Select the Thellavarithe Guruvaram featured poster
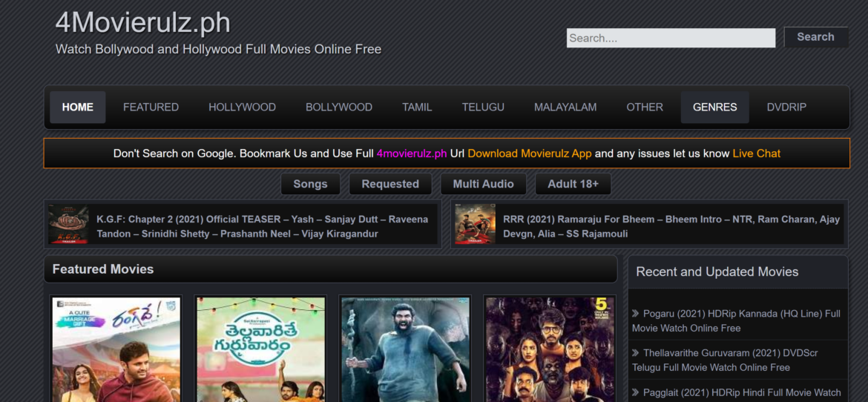The image size is (868, 402). (x=261, y=349)
